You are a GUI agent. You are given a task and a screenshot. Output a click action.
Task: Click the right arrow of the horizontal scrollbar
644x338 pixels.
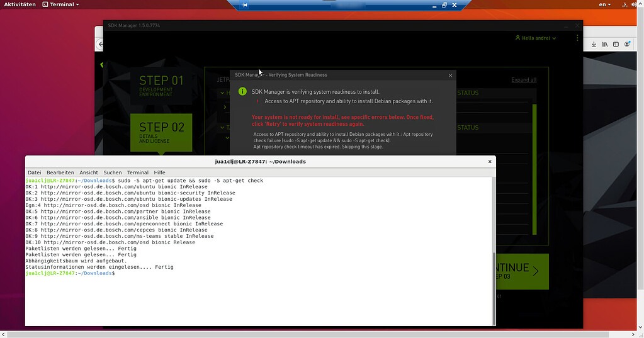click(x=633, y=335)
